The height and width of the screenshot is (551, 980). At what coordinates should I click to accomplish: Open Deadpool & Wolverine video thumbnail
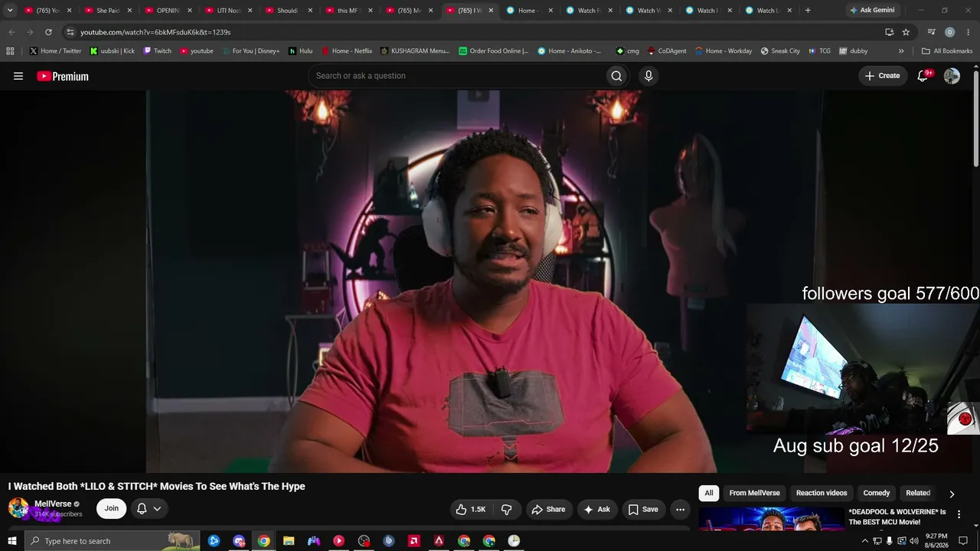[771, 518]
